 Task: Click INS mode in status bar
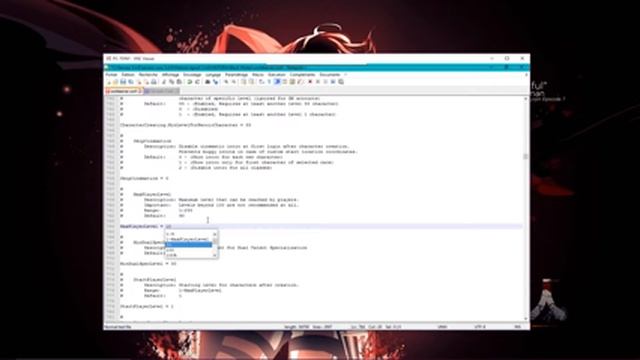pos(518,327)
